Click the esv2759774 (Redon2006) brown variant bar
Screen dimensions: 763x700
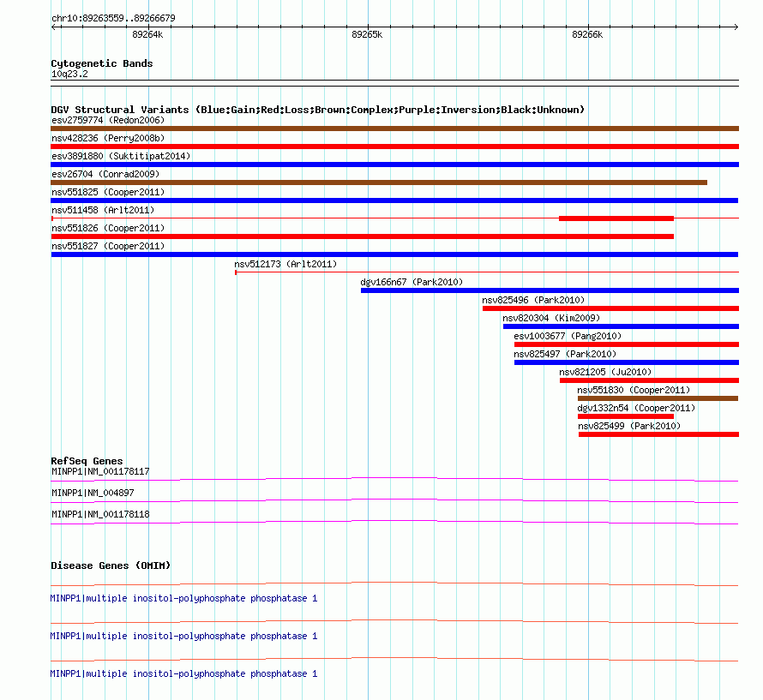[x=394, y=129]
